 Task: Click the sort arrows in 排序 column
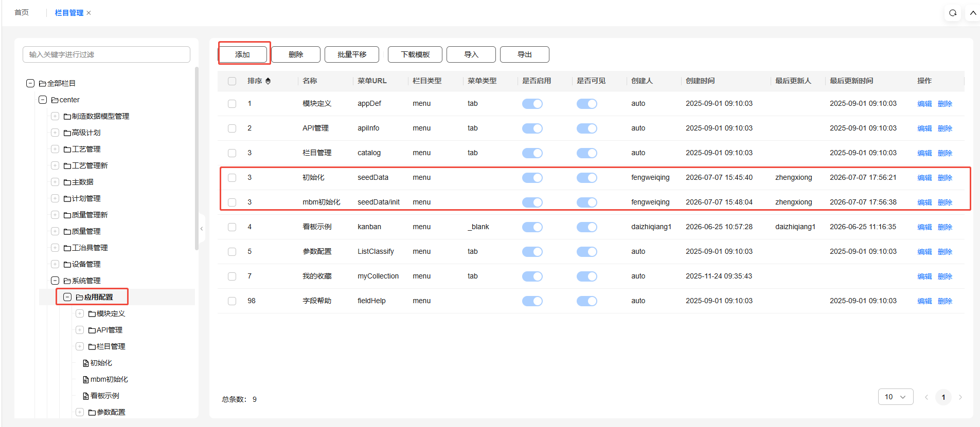[x=268, y=81]
